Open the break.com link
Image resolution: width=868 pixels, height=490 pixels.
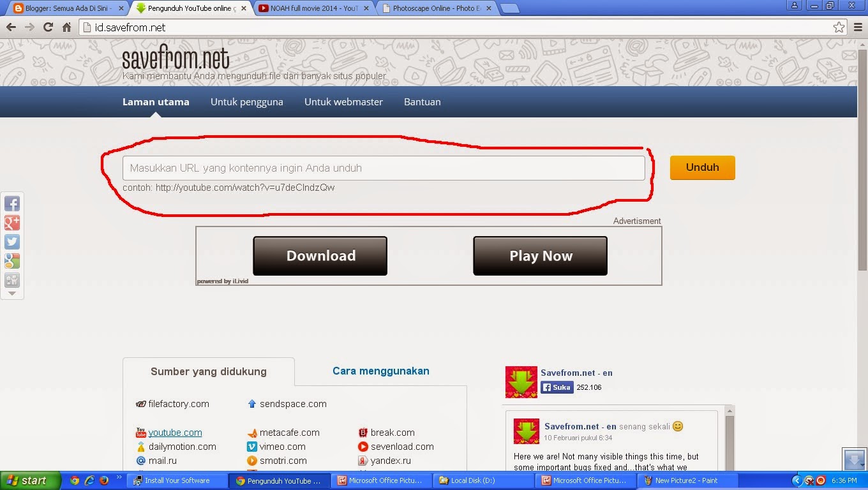tap(393, 433)
